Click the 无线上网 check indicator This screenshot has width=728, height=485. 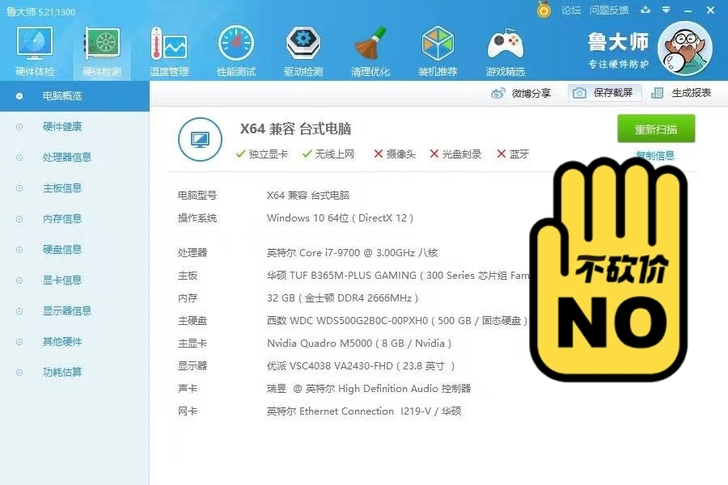(328, 154)
